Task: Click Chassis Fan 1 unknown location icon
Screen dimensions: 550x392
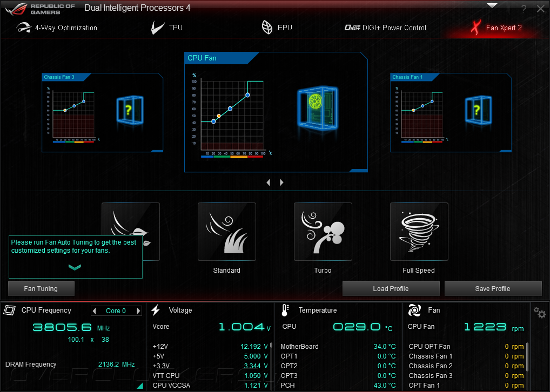Action: click(x=478, y=110)
